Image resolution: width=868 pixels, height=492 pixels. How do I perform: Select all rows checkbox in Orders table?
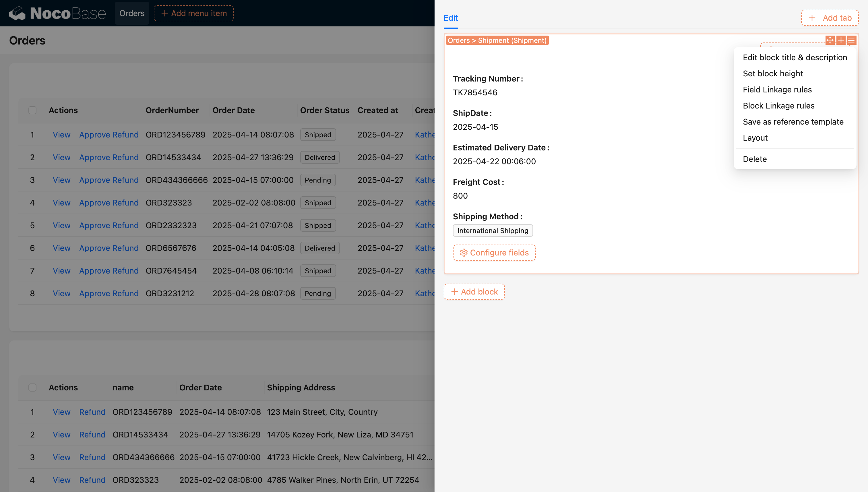(32, 110)
